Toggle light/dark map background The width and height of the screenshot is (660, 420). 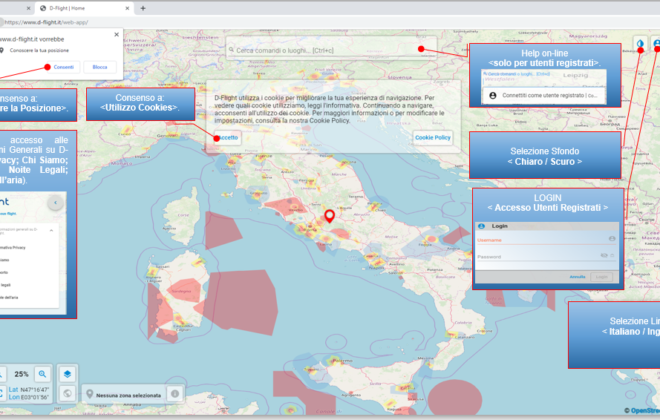pyautogui.click(x=640, y=43)
